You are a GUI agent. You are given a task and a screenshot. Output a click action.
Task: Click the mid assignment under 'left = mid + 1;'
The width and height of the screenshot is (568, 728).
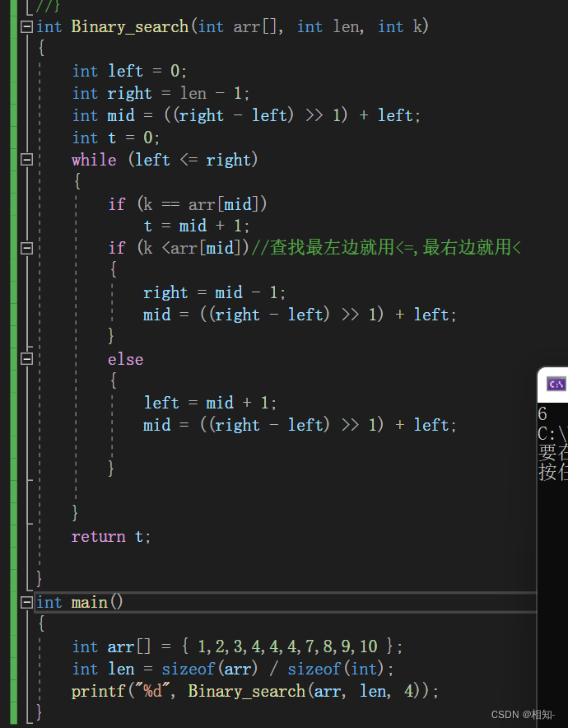(300, 425)
